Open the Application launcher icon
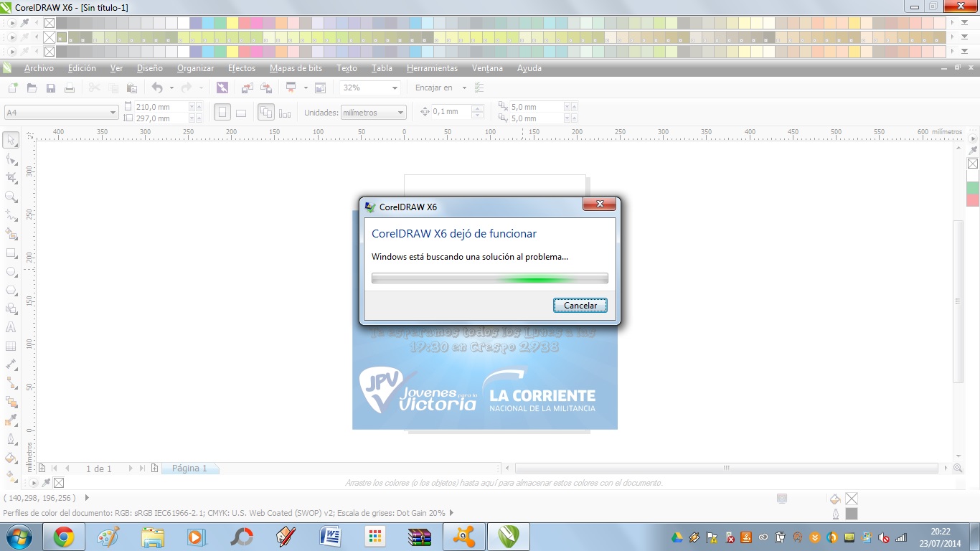980x551 pixels. pos(291,88)
